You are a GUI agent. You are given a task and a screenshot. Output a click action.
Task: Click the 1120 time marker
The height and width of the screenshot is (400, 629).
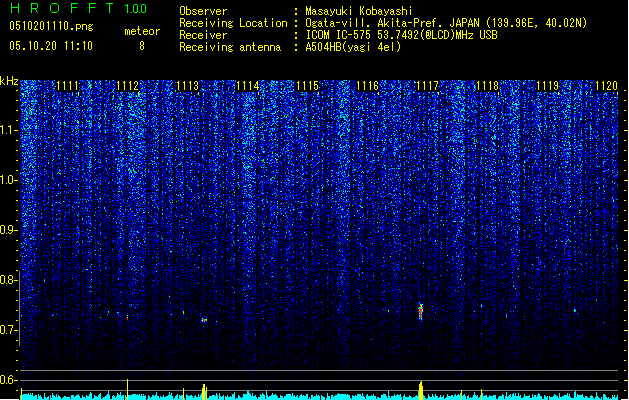coord(607,86)
